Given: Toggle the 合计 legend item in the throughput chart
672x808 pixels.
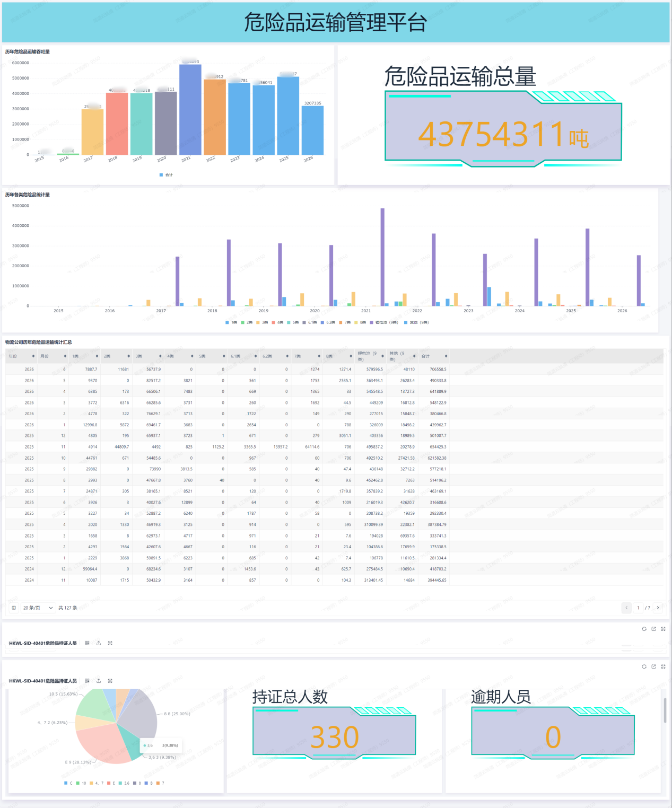Looking at the screenshot, I should click(x=166, y=174).
